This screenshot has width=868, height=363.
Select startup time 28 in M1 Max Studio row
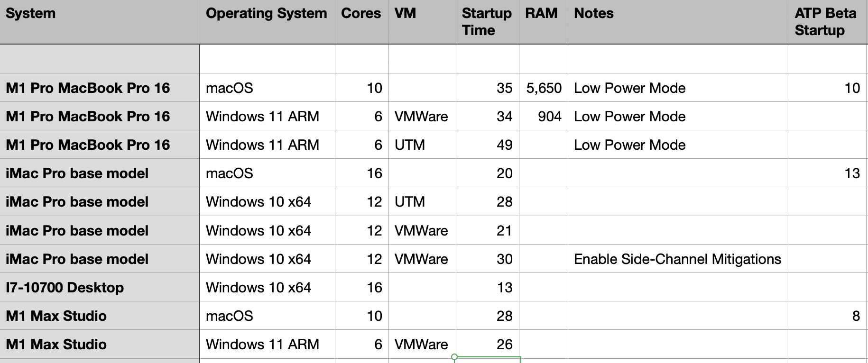pyautogui.click(x=488, y=316)
